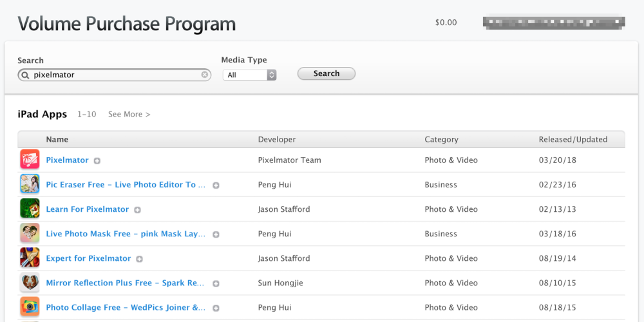Viewport: 644px width, 322px height.
Task: Open Pic Eraser Free – Live Photo Editor link
Action: (126, 185)
